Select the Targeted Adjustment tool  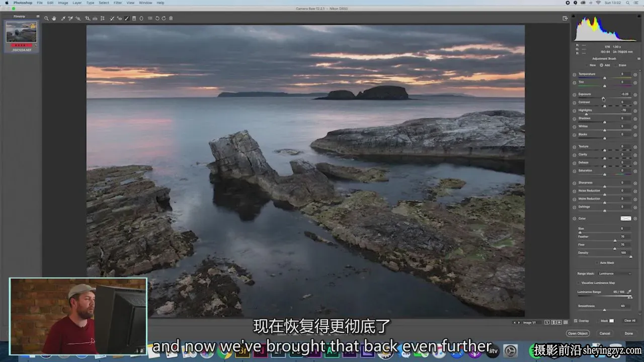[x=77, y=18]
